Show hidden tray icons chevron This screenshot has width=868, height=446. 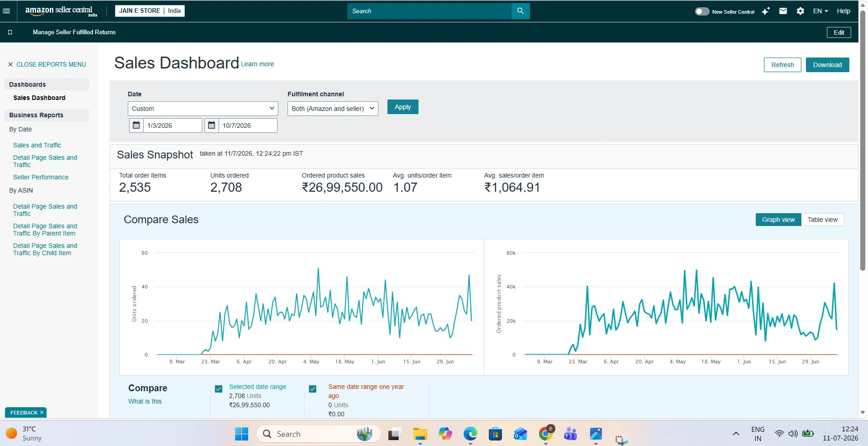(x=736, y=434)
